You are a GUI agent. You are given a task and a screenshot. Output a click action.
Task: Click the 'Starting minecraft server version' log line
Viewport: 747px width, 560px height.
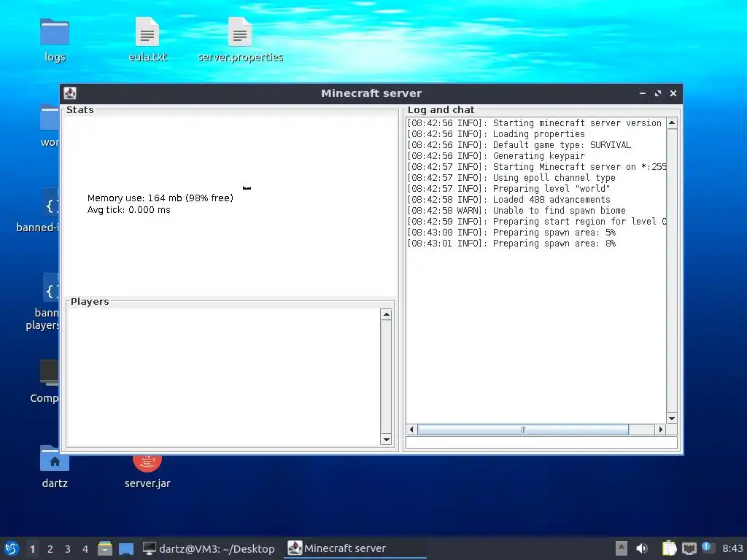535,123
